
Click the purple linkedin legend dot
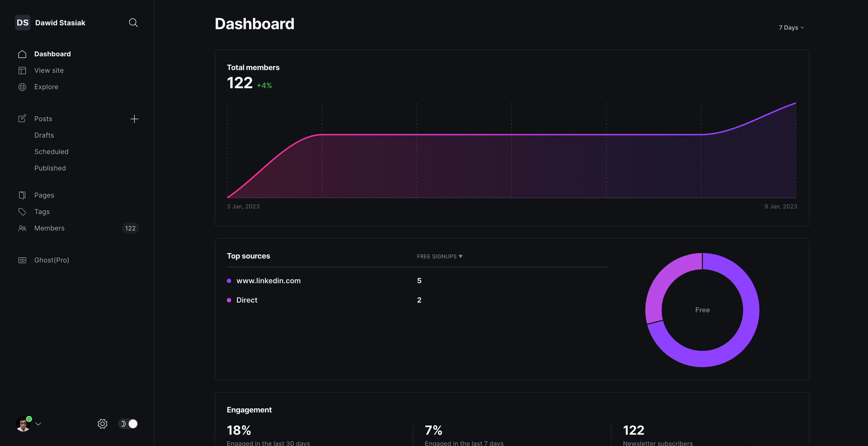(x=229, y=281)
